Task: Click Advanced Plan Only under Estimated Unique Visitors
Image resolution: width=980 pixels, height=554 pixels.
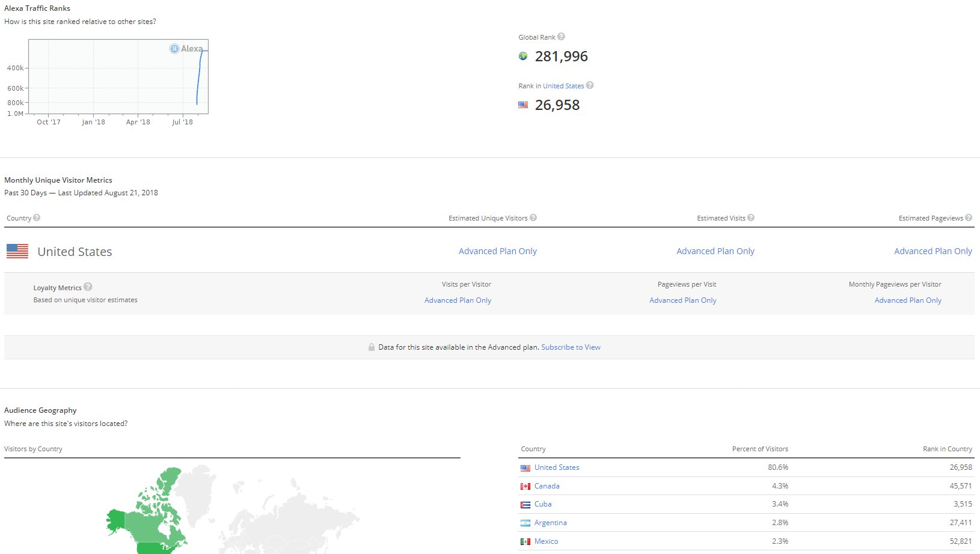Action: (497, 251)
